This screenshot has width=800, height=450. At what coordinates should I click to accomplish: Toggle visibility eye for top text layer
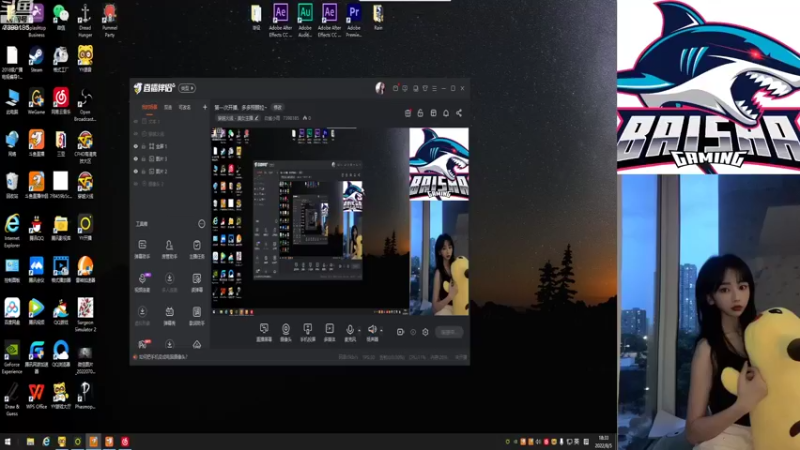click(136, 121)
